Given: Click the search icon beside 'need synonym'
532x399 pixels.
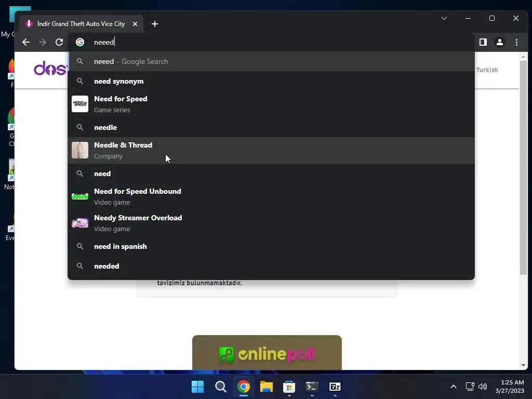Looking at the screenshot, I should pos(79,81).
